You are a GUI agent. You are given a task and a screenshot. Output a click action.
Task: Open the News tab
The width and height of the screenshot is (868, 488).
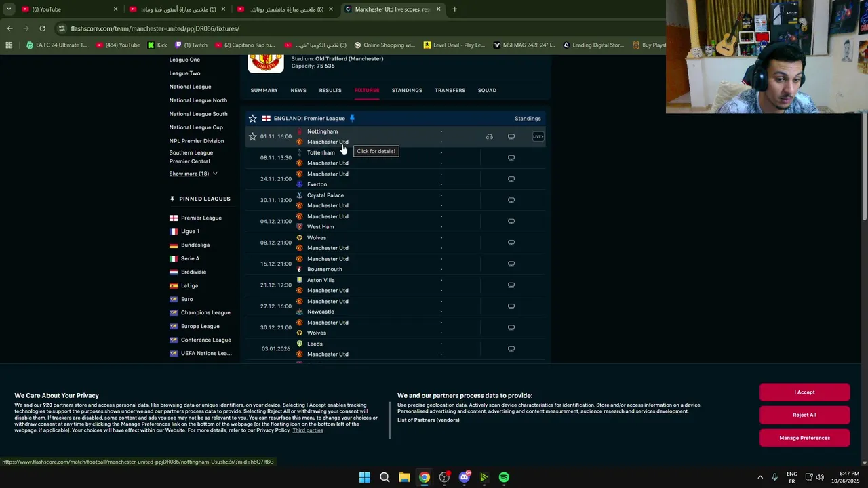click(x=298, y=90)
